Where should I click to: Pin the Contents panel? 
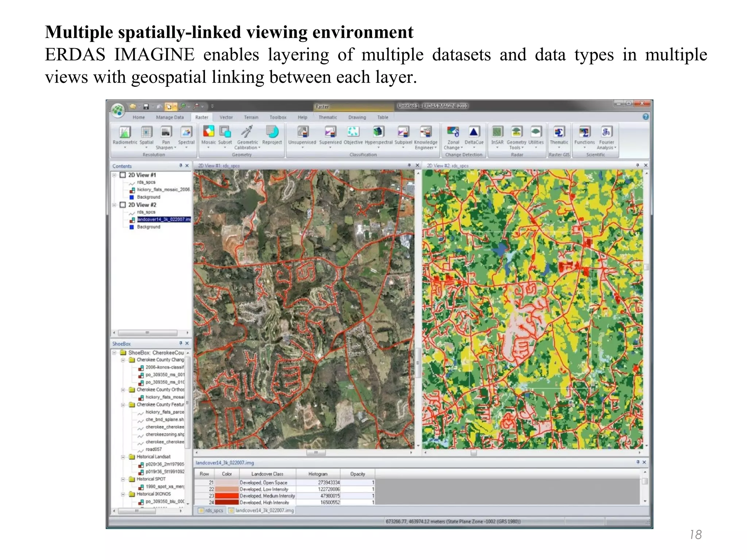(x=181, y=166)
